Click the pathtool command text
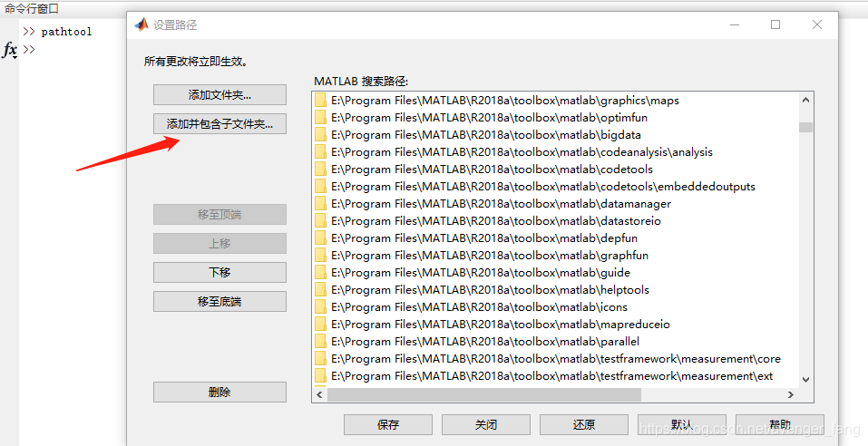The image size is (868, 446). 66,32
